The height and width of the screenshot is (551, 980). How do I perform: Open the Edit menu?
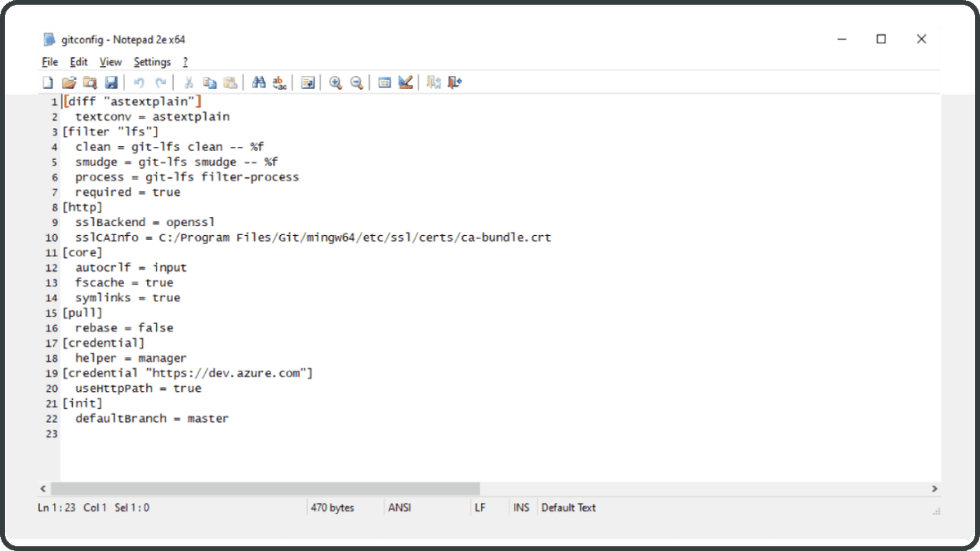[x=78, y=61]
